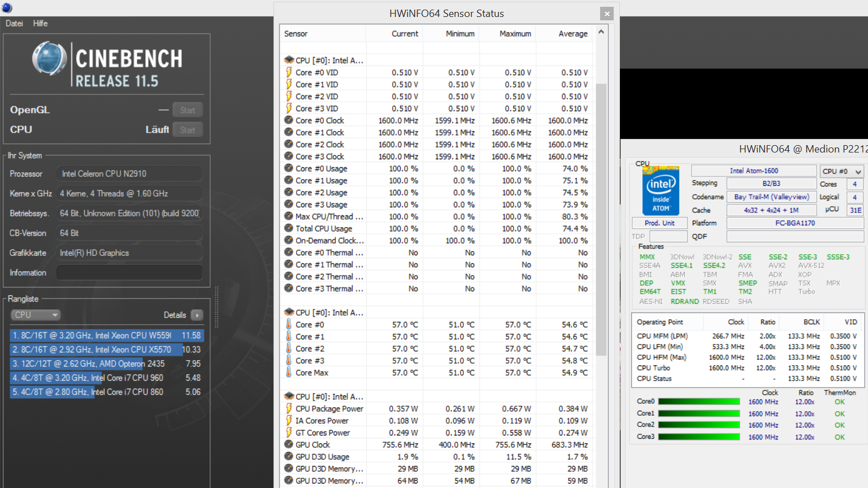Click the Cache value 4x32 + 4x24 + 1M
This screenshot has height=488, width=868.
771,210
